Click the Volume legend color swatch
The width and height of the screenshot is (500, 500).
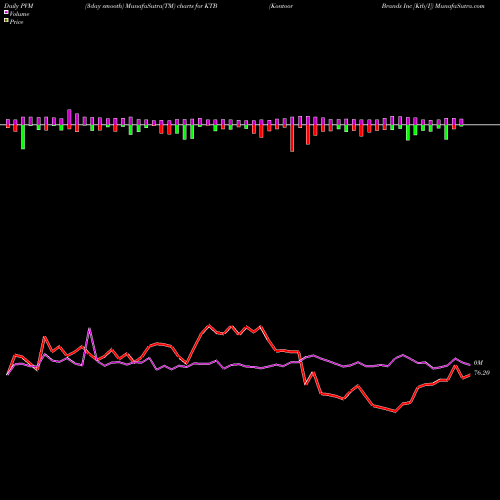pos(6,13)
